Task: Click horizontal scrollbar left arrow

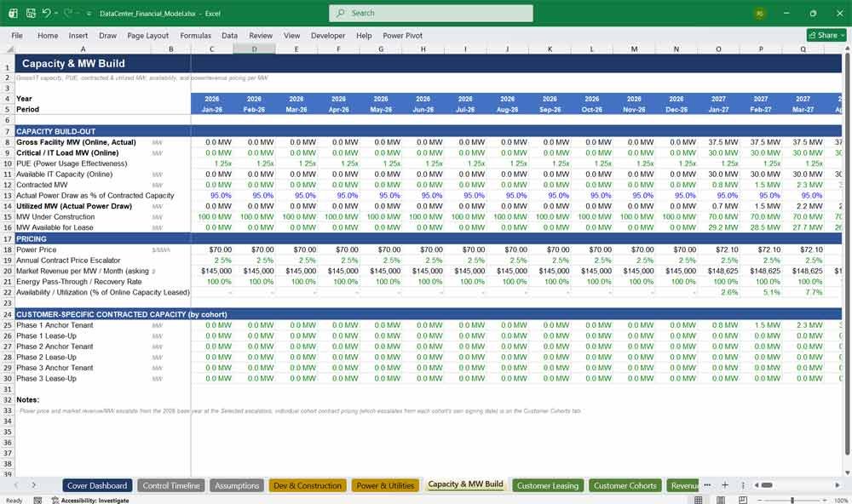Action: tap(757, 485)
